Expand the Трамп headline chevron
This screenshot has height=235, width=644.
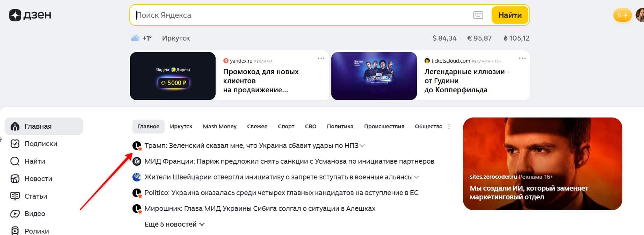[x=362, y=146]
